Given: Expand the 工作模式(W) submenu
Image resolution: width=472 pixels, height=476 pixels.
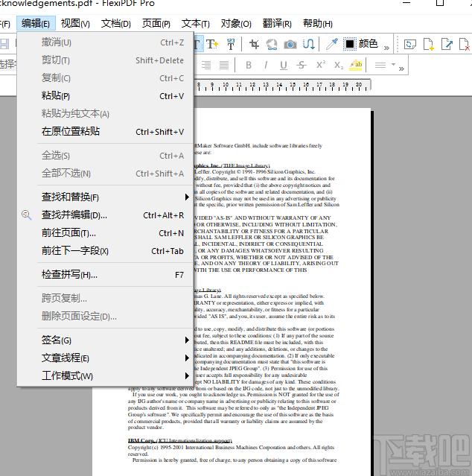Looking at the screenshot, I should pyautogui.click(x=105, y=376).
